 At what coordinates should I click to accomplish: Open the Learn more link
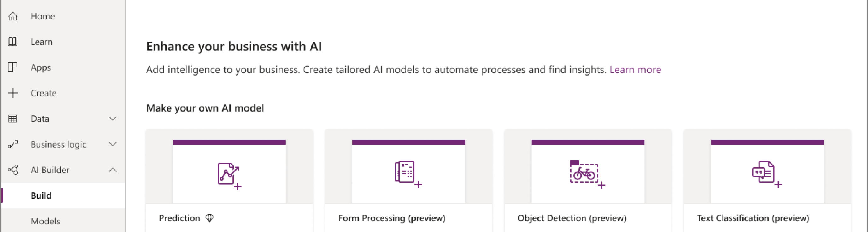[x=635, y=70]
